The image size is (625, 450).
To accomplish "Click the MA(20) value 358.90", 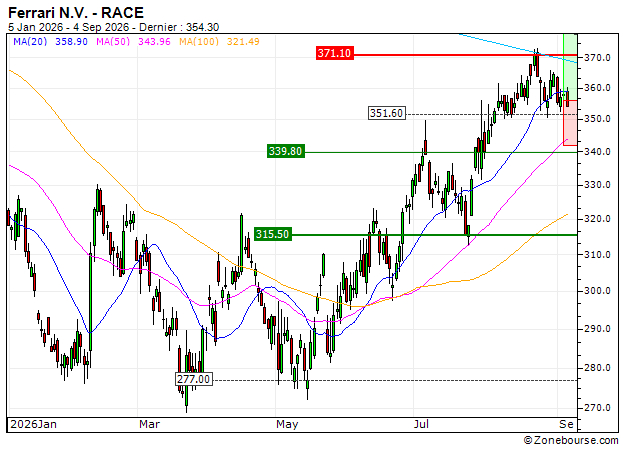I will pyautogui.click(x=71, y=41).
